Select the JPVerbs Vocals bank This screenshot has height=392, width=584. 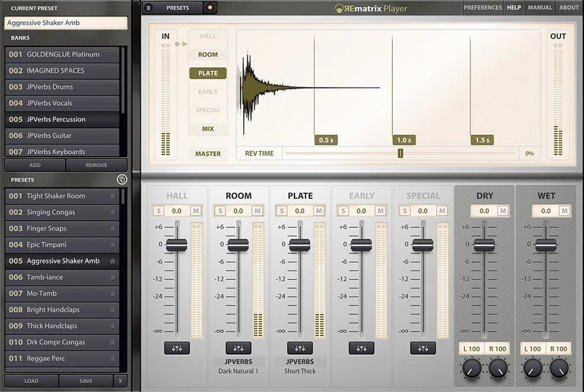(x=63, y=103)
